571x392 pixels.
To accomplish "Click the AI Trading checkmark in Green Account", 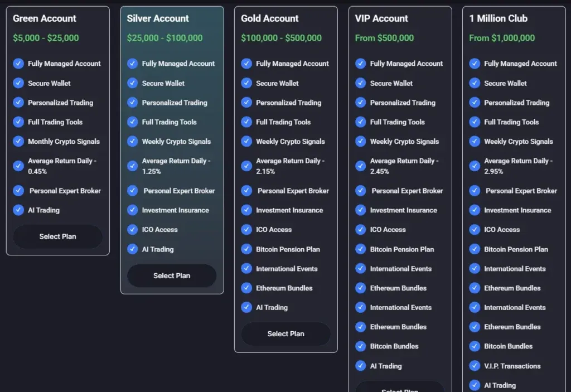I will [18, 210].
